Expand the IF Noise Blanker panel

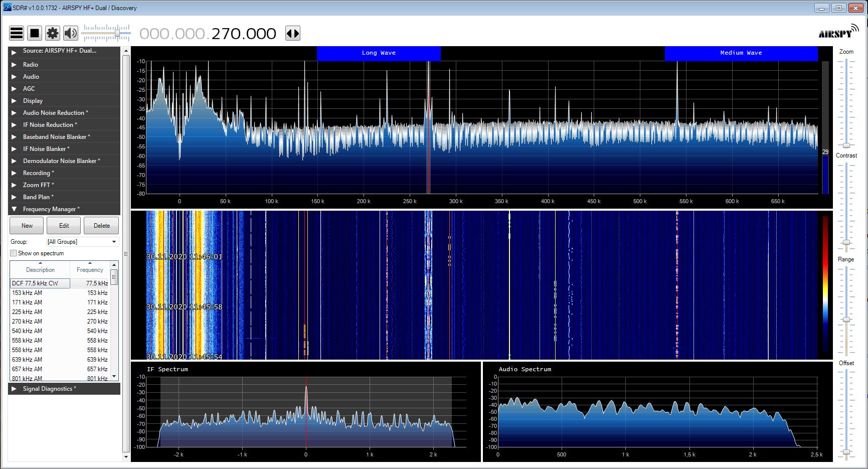pos(64,149)
